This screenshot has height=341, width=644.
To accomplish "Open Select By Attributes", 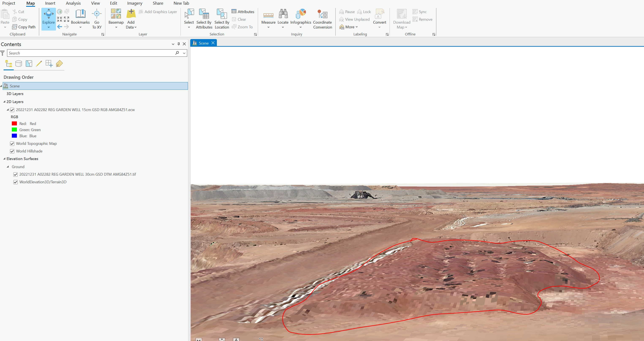I will pos(204,19).
